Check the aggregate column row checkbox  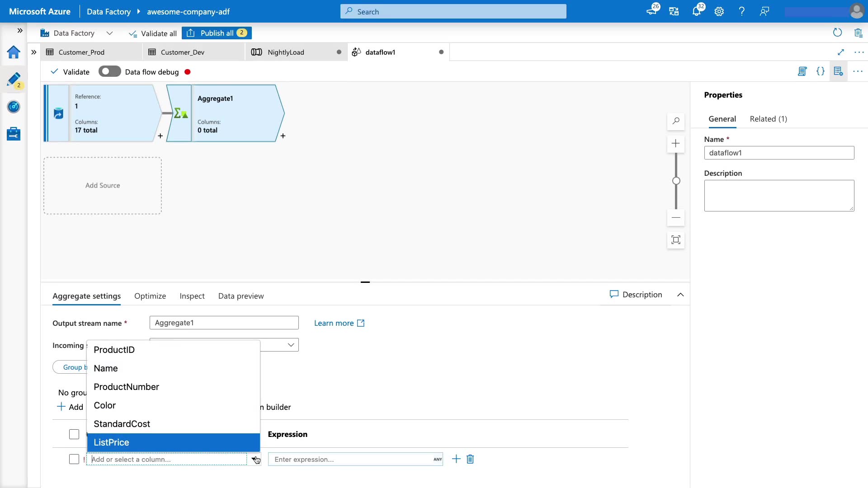coord(74,459)
